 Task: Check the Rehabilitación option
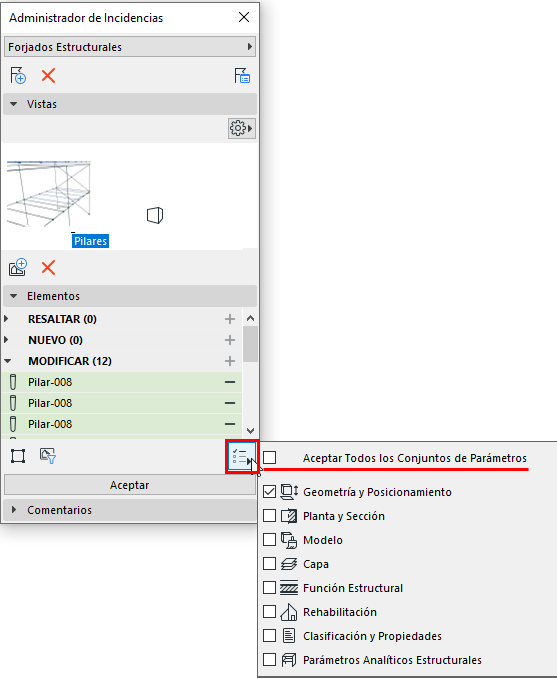pos(269,611)
